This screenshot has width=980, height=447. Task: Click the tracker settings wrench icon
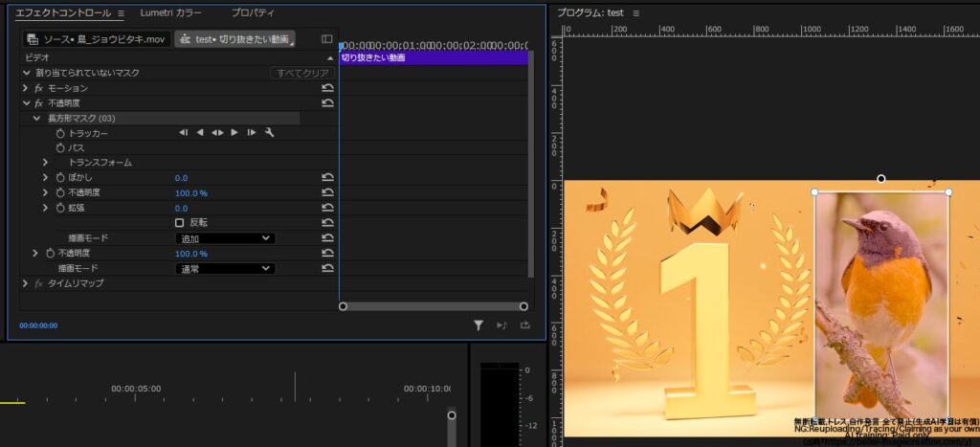point(269,132)
